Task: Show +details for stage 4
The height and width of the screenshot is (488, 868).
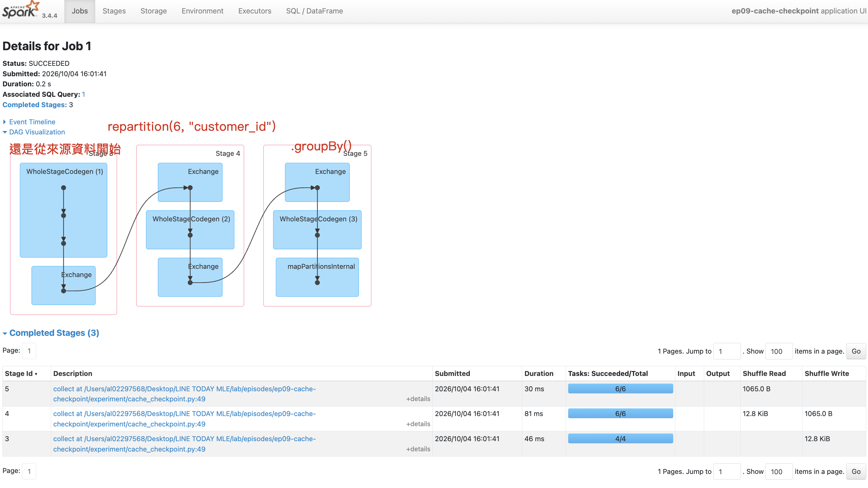Action: click(x=418, y=424)
